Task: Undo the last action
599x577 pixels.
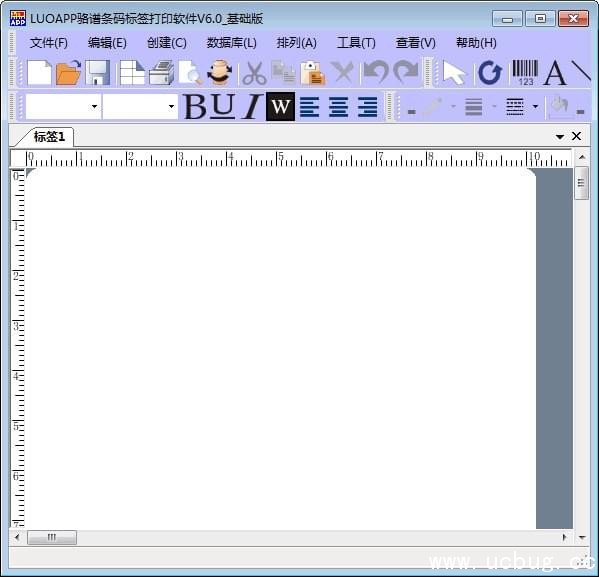Action: coord(376,72)
